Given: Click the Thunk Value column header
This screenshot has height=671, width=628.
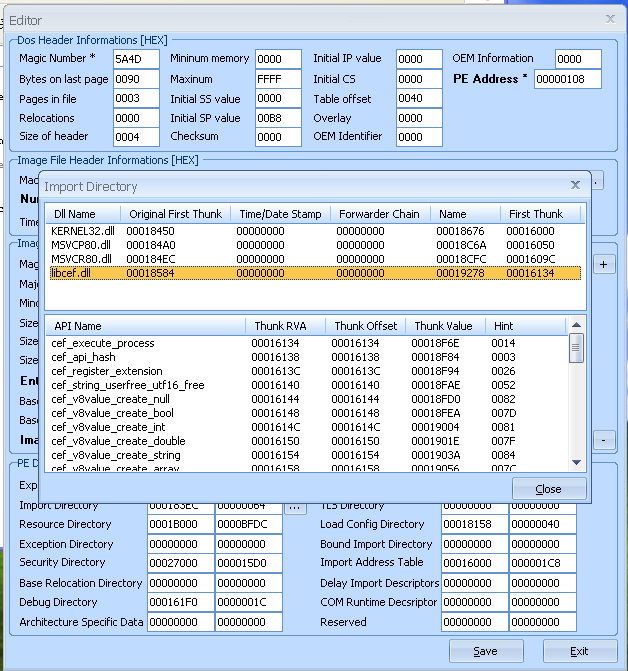Looking at the screenshot, I should [444, 326].
